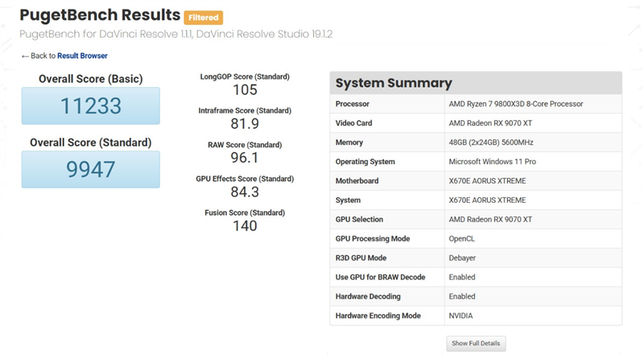Click the System row label
This screenshot has height=355, width=644.
[348, 200]
